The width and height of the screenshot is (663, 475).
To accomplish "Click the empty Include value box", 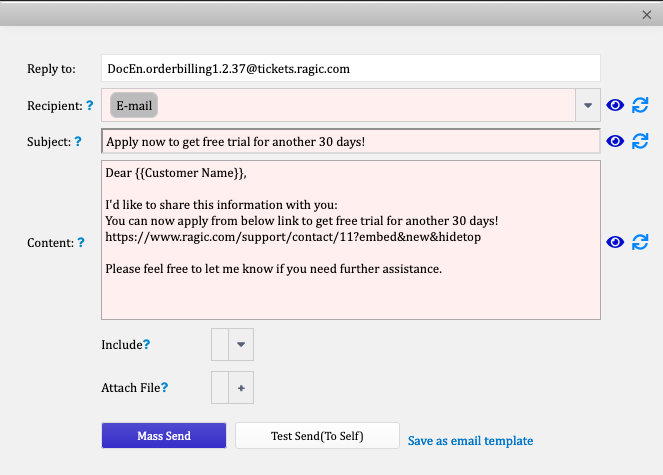I will [x=220, y=344].
